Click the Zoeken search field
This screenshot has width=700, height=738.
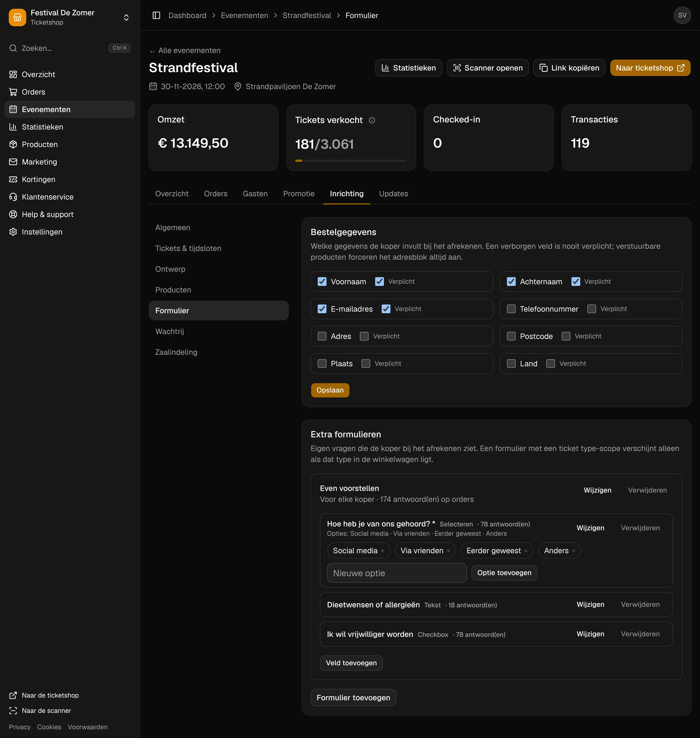click(69, 48)
